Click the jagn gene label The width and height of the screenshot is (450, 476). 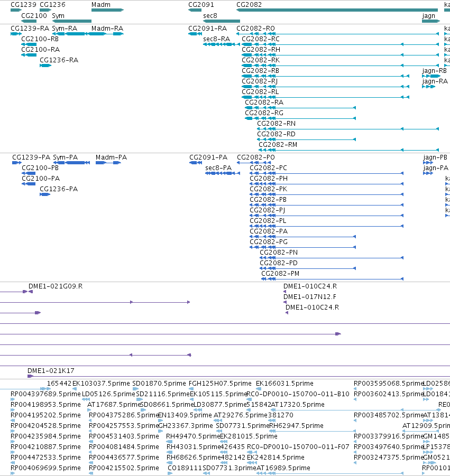(x=429, y=15)
